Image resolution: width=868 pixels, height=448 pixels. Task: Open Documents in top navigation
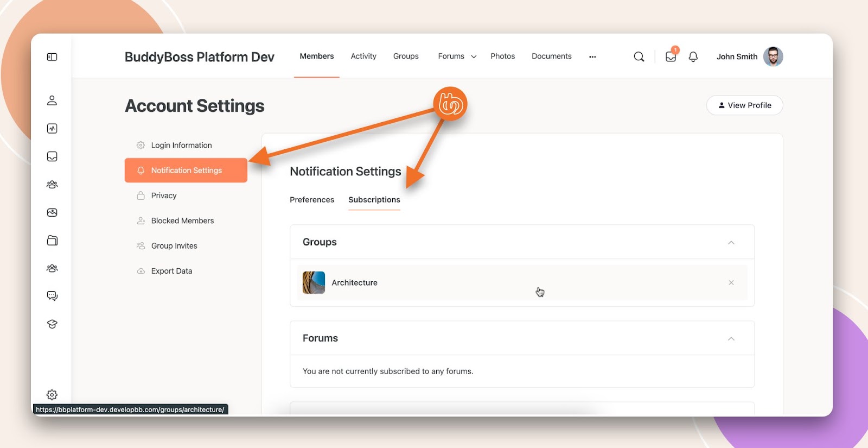pyautogui.click(x=552, y=56)
